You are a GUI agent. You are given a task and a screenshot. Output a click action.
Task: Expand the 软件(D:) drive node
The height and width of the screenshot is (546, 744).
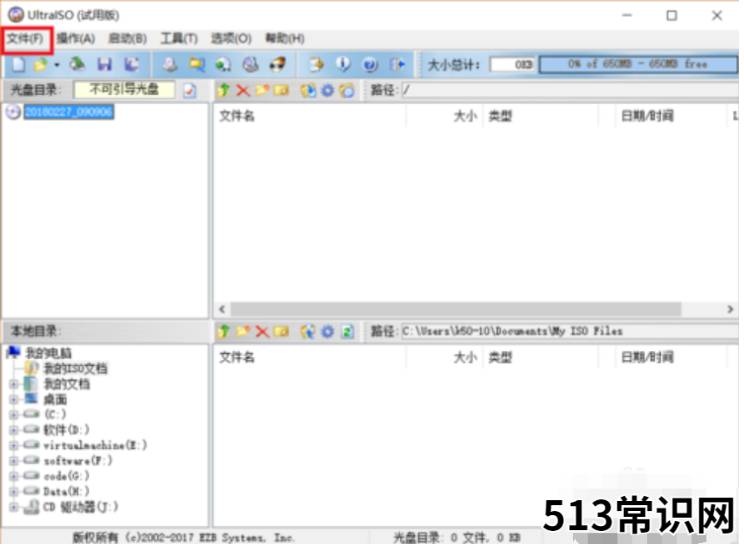[x=14, y=430]
